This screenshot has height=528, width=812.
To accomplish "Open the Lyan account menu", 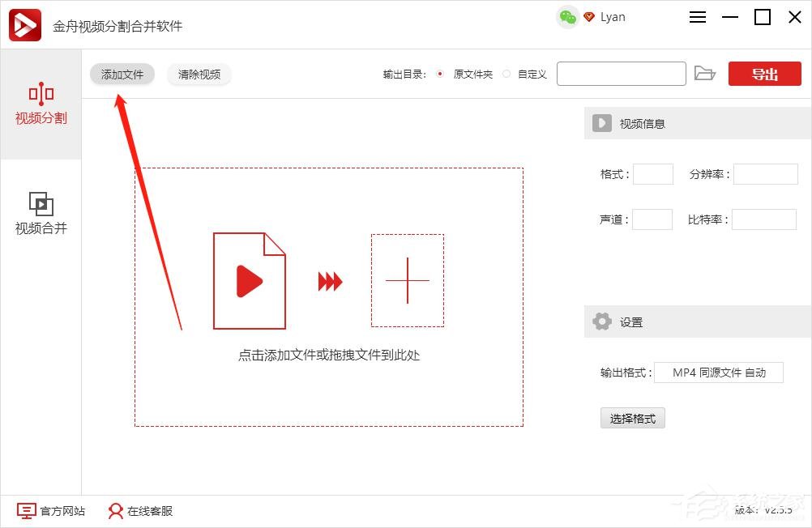I will pos(613,16).
